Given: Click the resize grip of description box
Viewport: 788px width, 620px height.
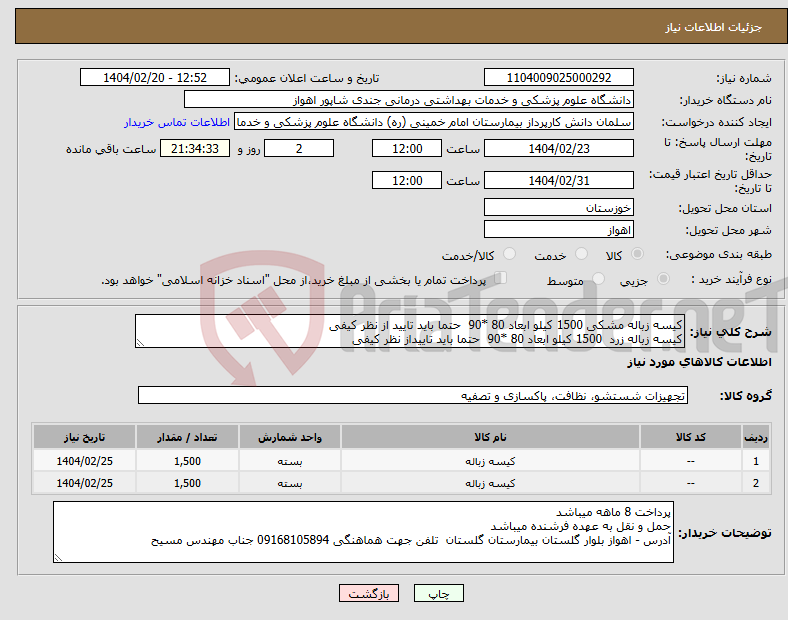Looking at the screenshot, I should click(x=140, y=343).
